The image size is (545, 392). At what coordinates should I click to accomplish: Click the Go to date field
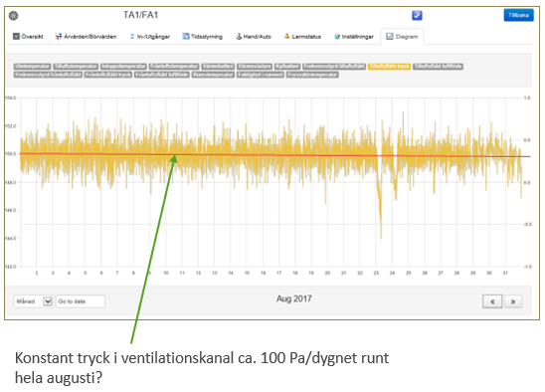click(81, 301)
